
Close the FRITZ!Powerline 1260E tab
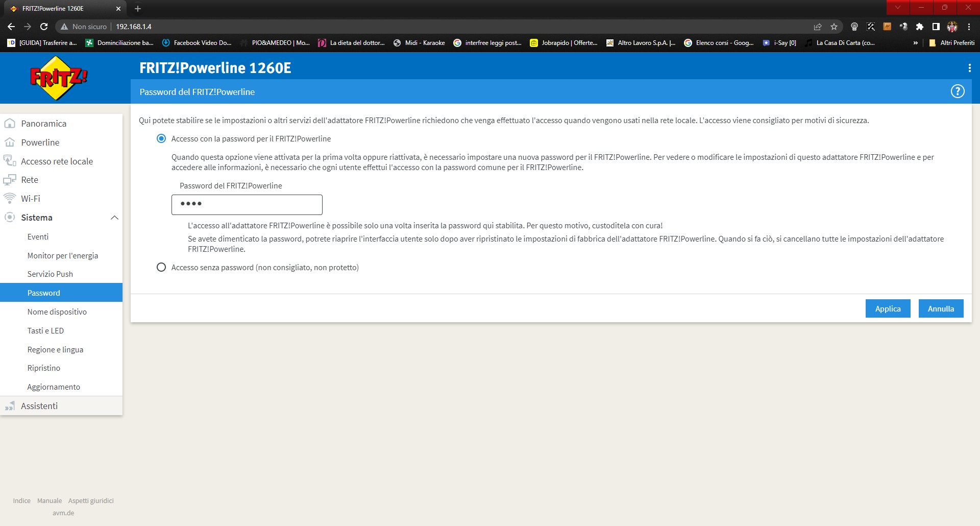[x=118, y=9]
